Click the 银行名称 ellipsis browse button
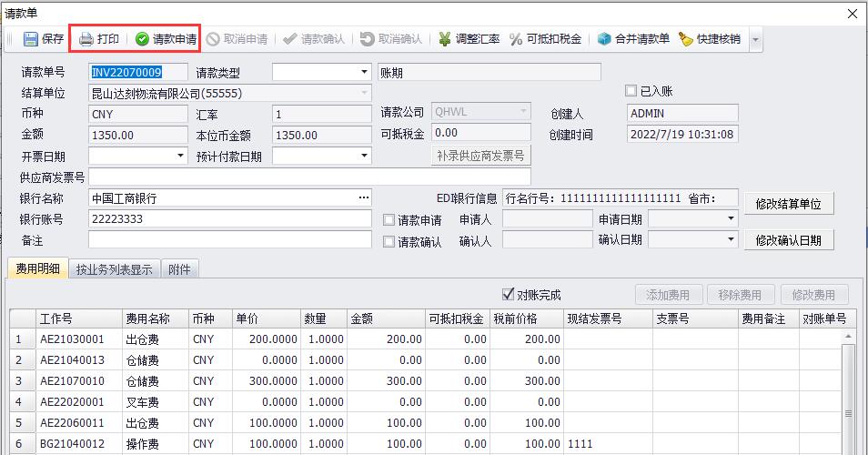 (364, 197)
